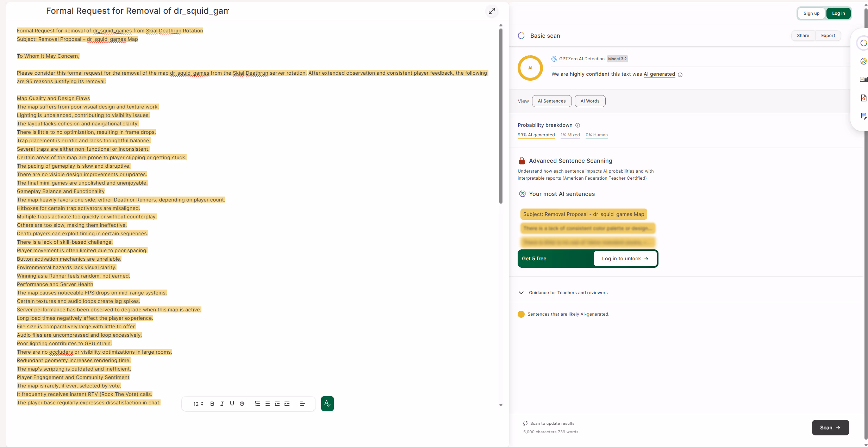This screenshot has width=868, height=447.
Task: Click the first blurred locked AI sentence
Action: click(x=587, y=228)
